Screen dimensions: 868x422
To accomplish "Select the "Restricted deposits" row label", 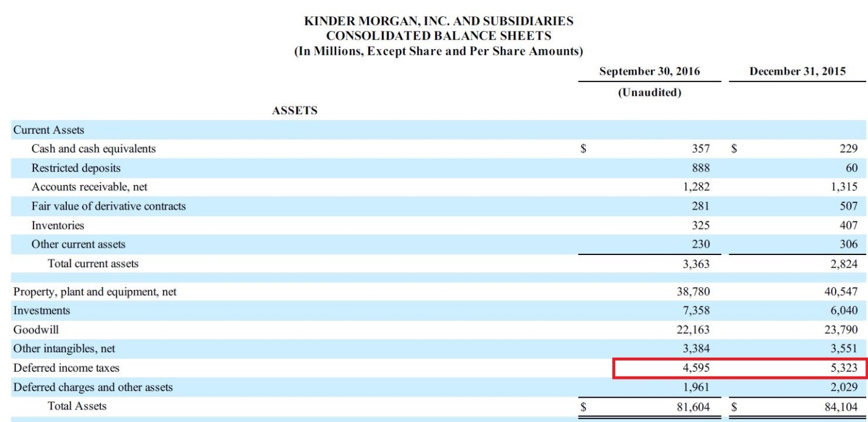I will pyautogui.click(x=76, y=168).
